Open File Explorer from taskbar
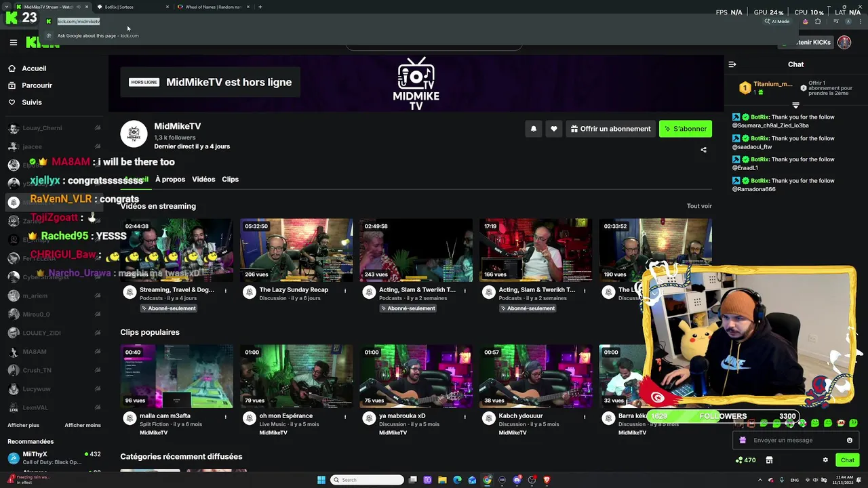This screenshot has width=868, height=488. pos(442,480)
